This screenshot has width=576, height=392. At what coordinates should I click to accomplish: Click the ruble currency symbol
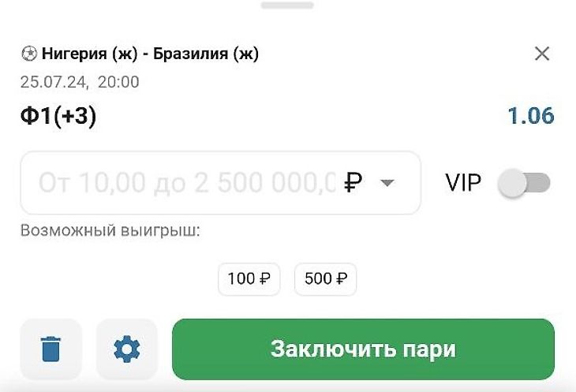354,183
